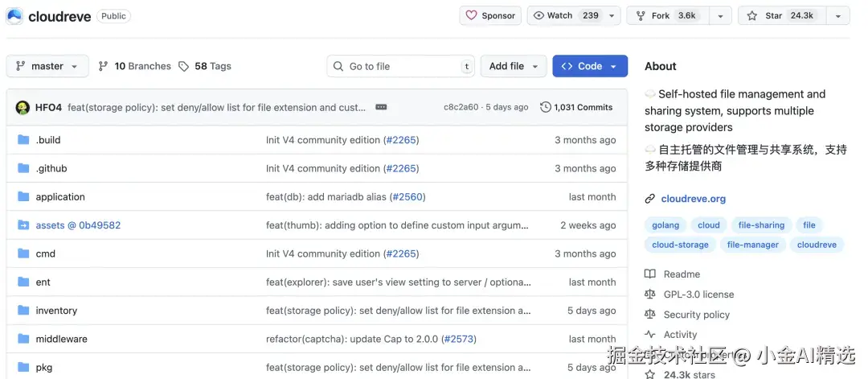Viewport: 868px width, 379px height.
Task: Open the feat(explorer) save view setting commit
Action: coord(399,282)
